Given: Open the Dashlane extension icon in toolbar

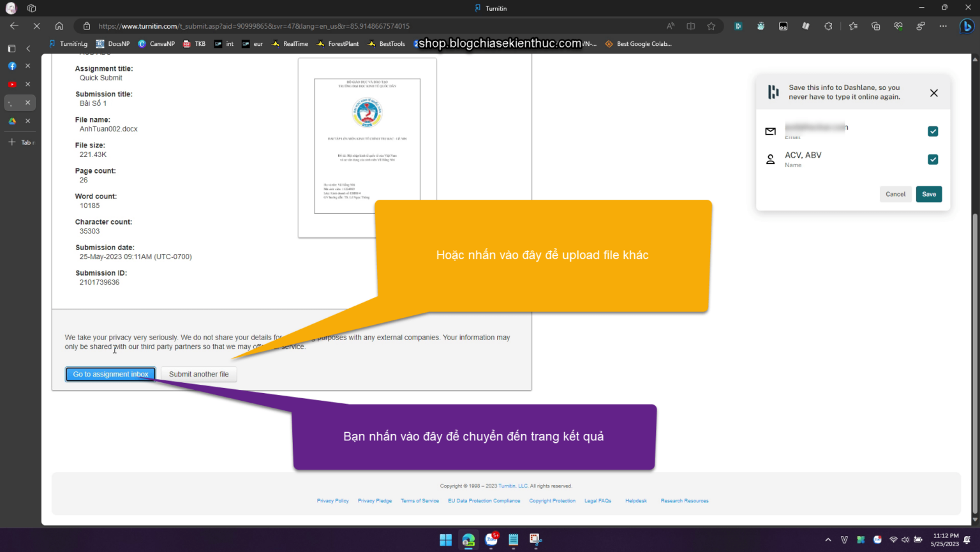Looking at the screenshot, I should pos(739,26).
